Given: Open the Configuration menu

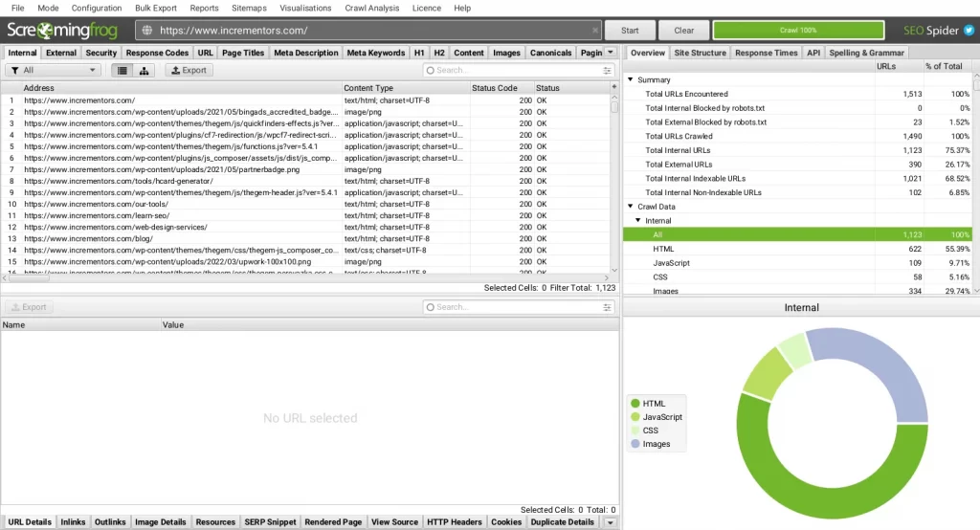Looking at the screenshot, I should tap(97, 8).
